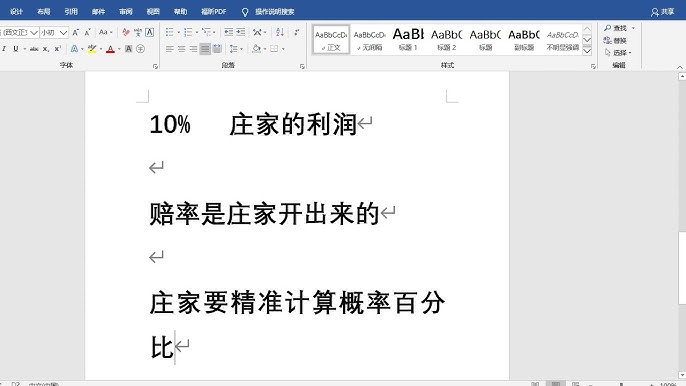Open the Phonetic Guide tool
Viewport: 686px width, 386px height.
tap(138, 32)
